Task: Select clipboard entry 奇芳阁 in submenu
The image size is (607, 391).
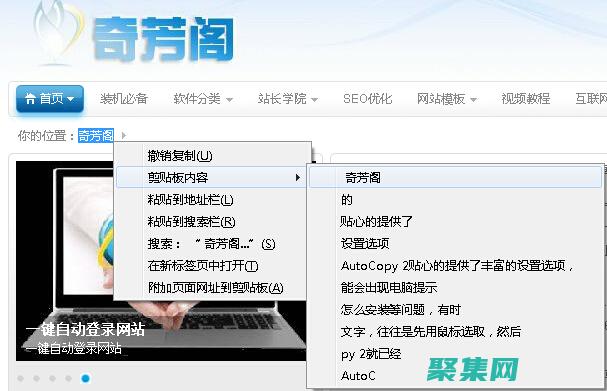Action: point(456,178)
